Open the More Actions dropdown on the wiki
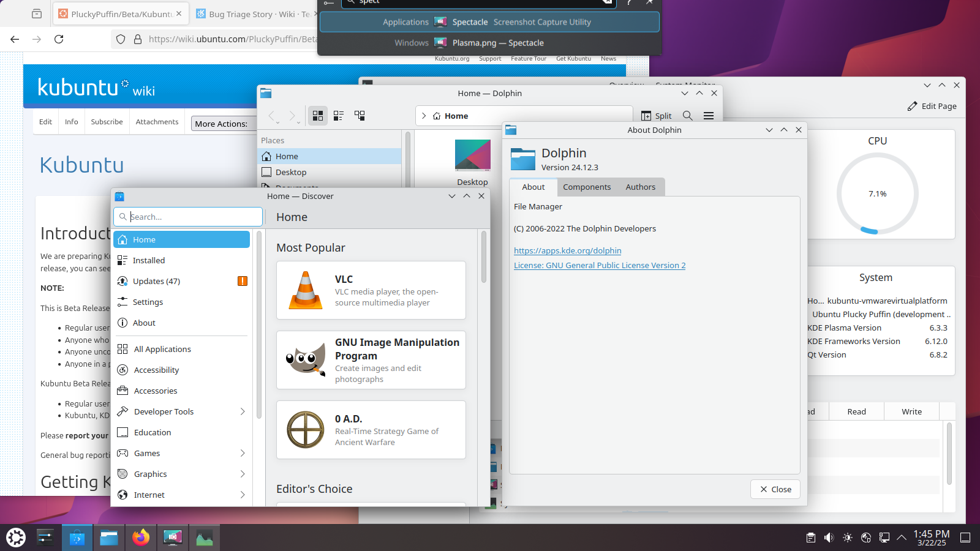Viewport: 980px width, 551px height. pos(224,124)
